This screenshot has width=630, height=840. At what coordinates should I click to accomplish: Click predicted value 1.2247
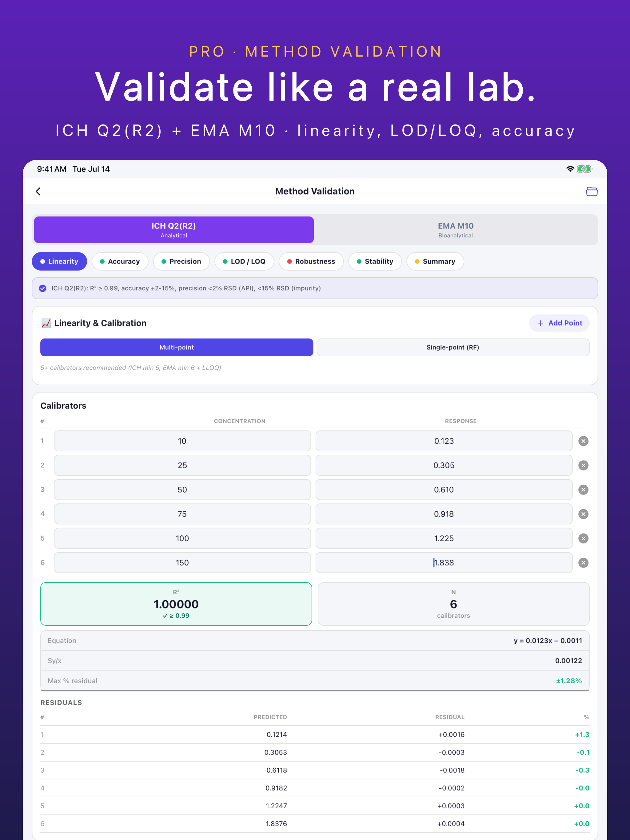coord(276,806)
